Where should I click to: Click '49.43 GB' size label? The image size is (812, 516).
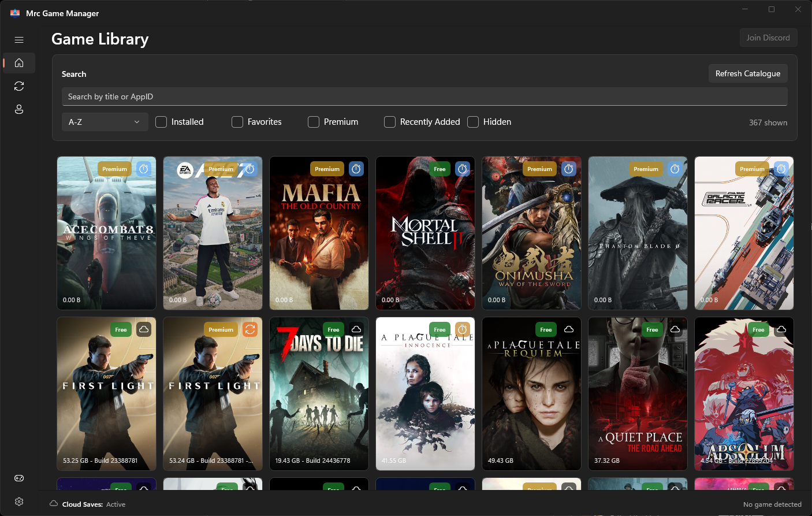click(500, 461)
